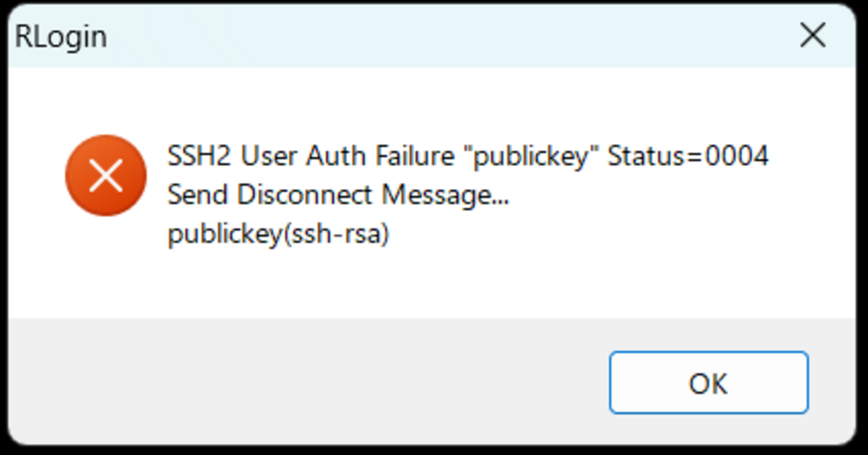868x455 pixels.
Task: Click the gray footer beside OK
Action: pos(307,382)
